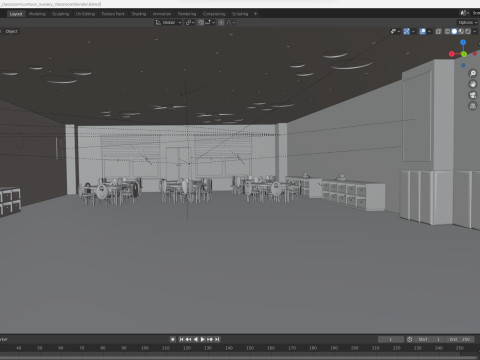Image resolution: width=480 pixels, height=360 pixels.
Task: Open the overlays settings dropdown arrow
Action: (x=429, y=31)
